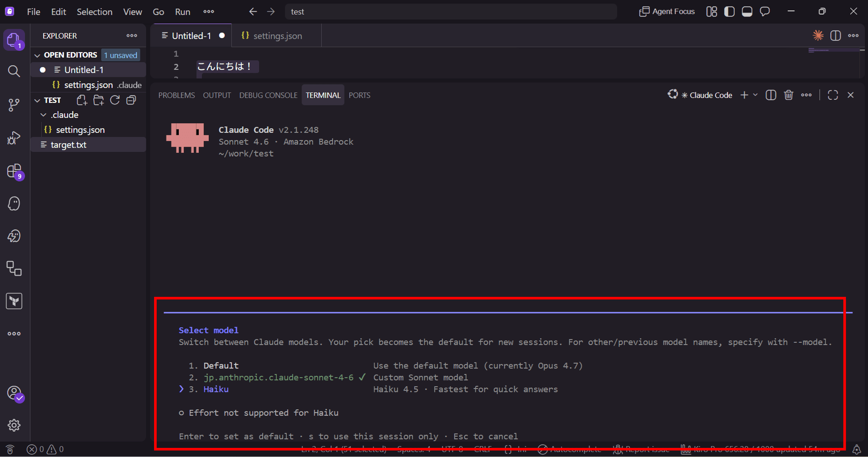Open target.txt in the file tree

click(x=88, y=145)
